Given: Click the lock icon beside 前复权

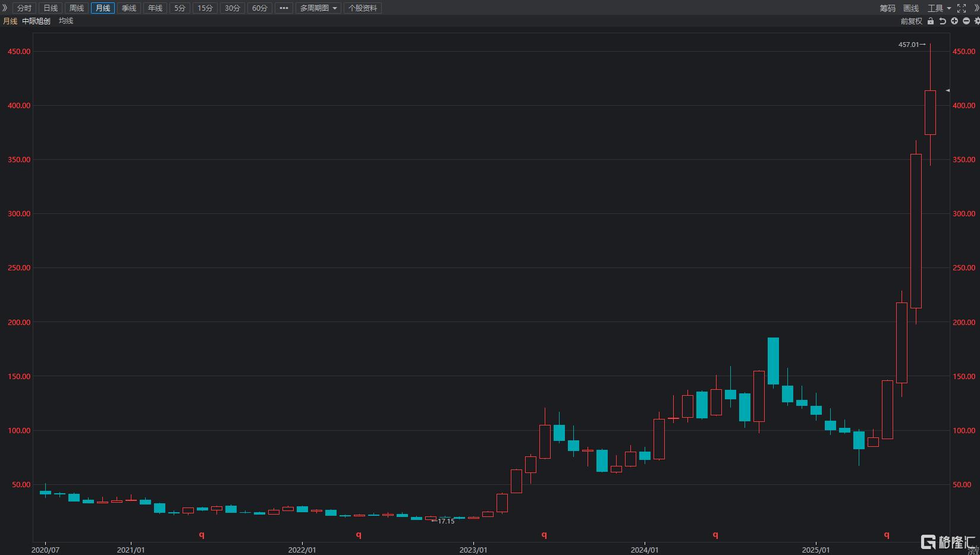Looking at the screenshot, I should coord(931,21).
